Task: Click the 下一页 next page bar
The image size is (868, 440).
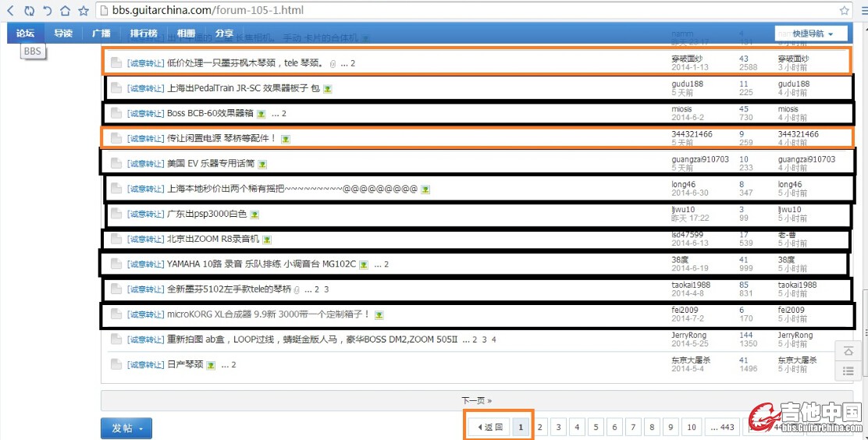Action: click(476, 400)
